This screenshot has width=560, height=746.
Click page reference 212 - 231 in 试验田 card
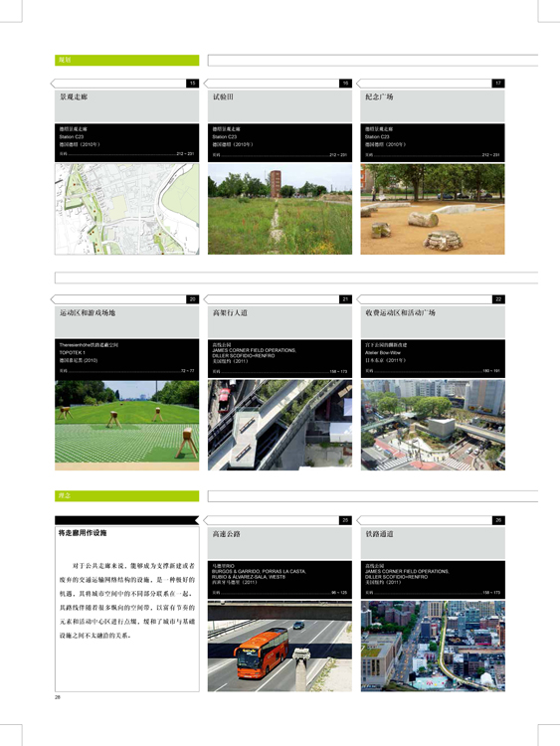338,154
